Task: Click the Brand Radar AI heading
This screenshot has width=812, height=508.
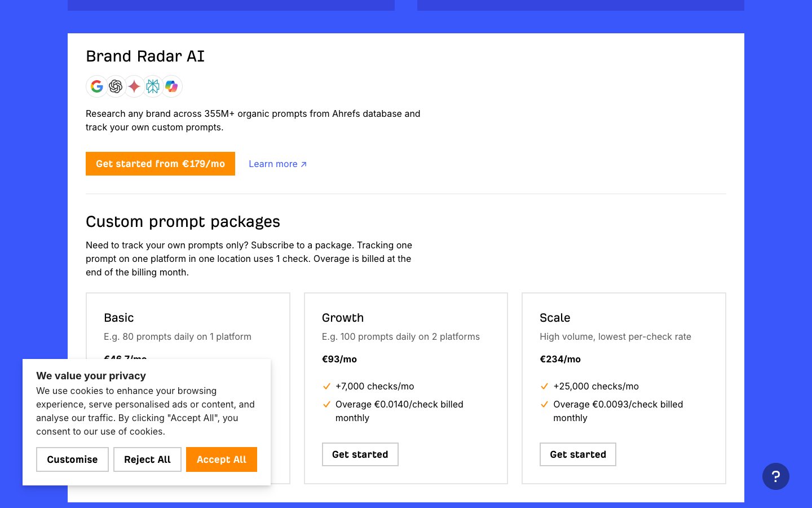Action: pyautogui.click(x=145, y=56)
